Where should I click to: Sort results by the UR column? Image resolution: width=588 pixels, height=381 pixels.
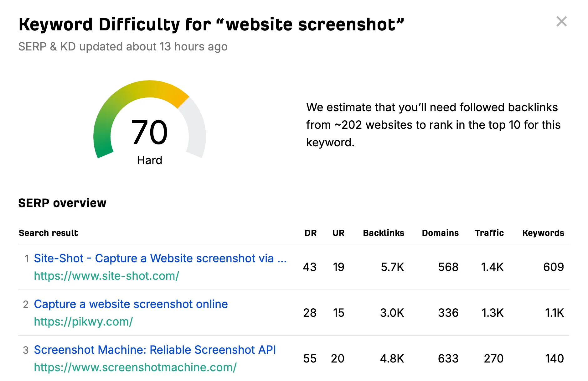tap(338, 233)
